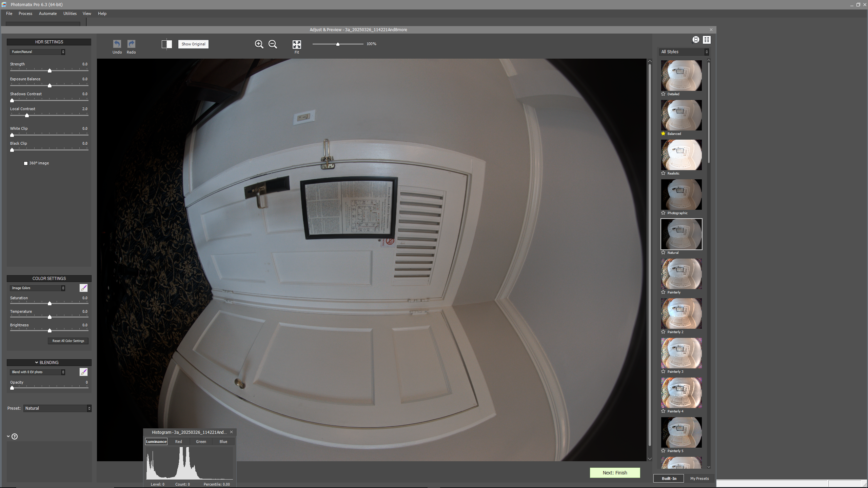The height and width of the screenshot is (488, 868).
Task: Click the preview vertical scrollbar
Action: click(650, 254)
